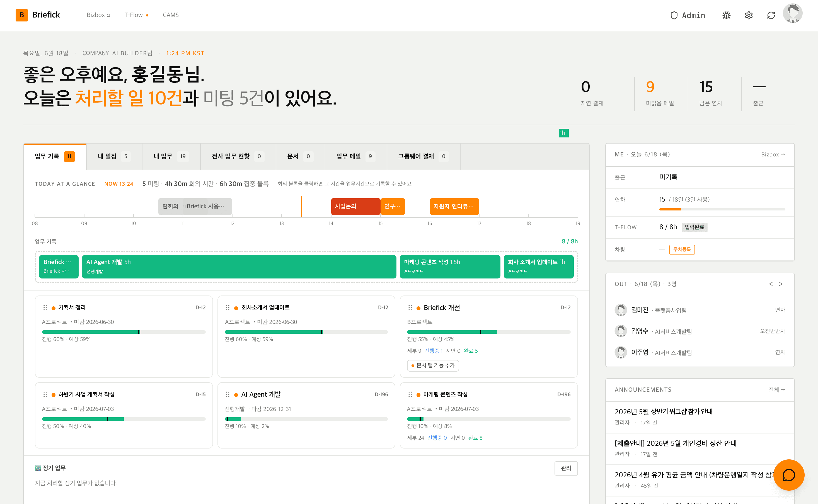This screenshot has width=818, height=504.
Task: Click the 정기 업무 section icon
Action: point(38,468)
